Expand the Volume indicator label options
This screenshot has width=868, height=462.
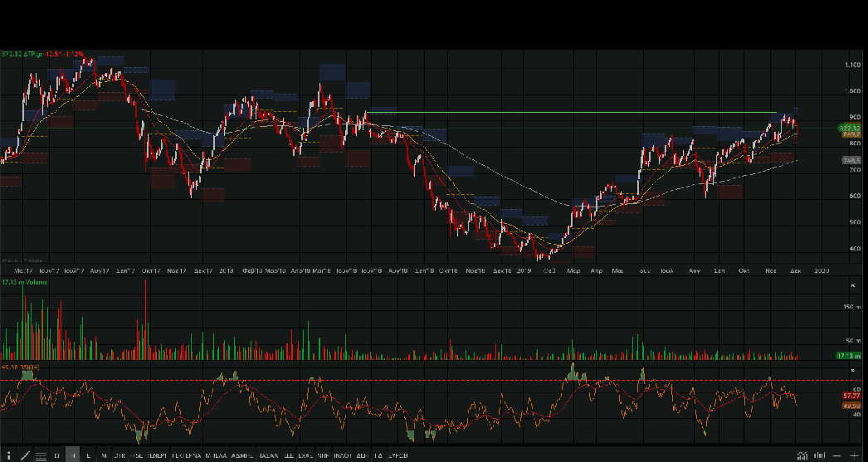coord(26,283)
